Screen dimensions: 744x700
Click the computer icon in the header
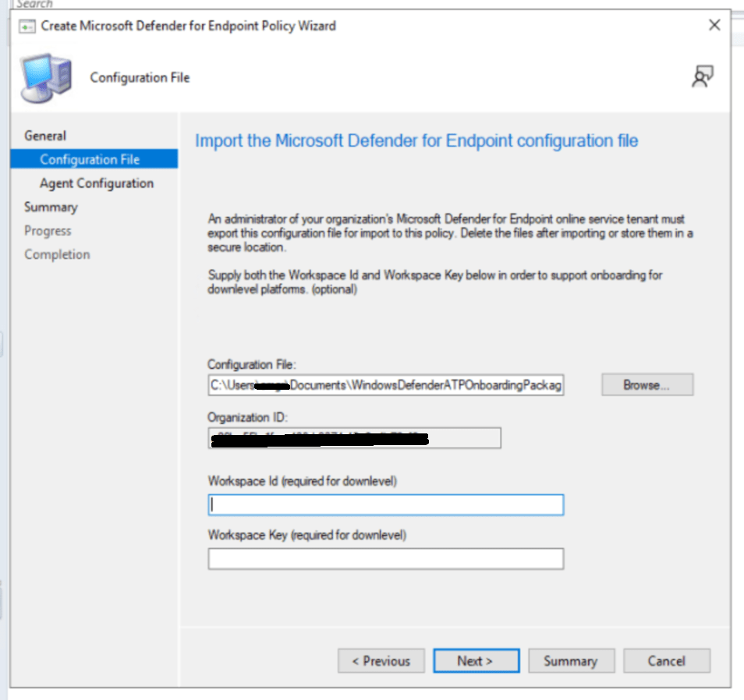pos(46,78)
